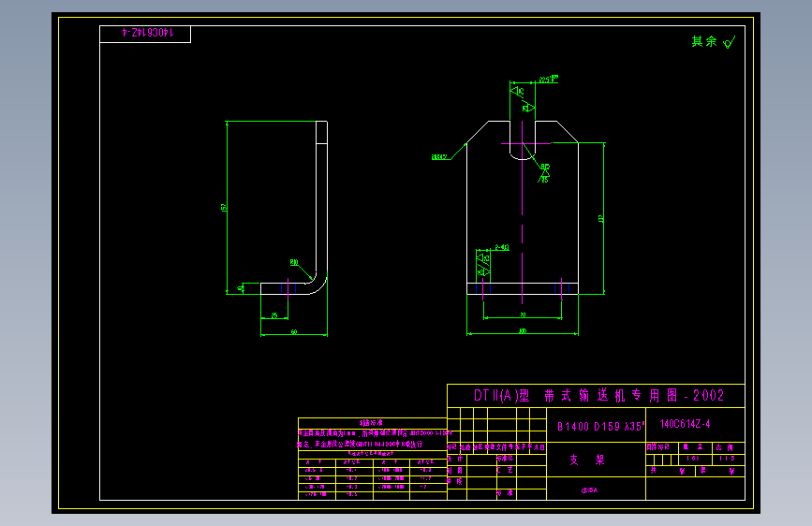Viewport: 812px width, 526px height.
Task: Click the tolerance table heading above the notes
Action: pyautogui.click(x=371, y=423)
